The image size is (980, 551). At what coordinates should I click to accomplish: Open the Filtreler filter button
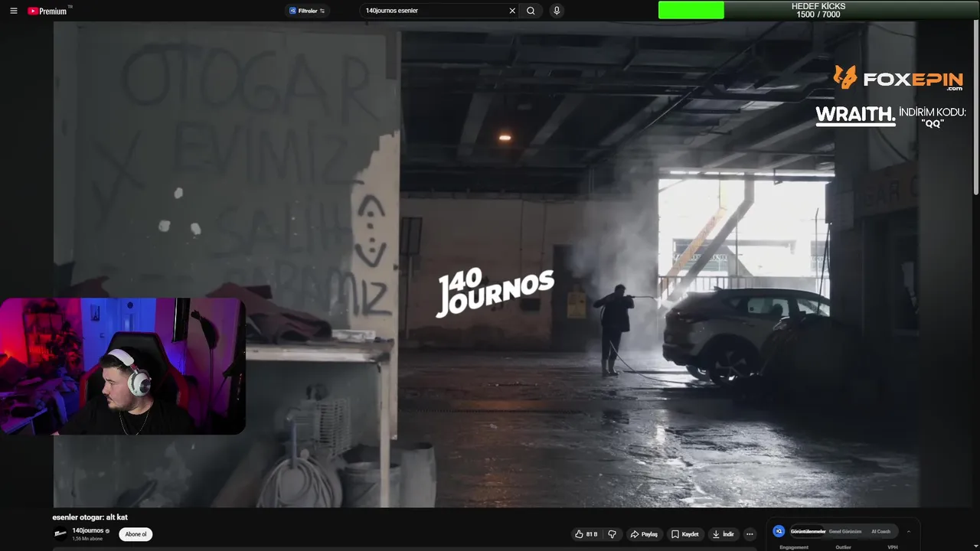point(307,11)
